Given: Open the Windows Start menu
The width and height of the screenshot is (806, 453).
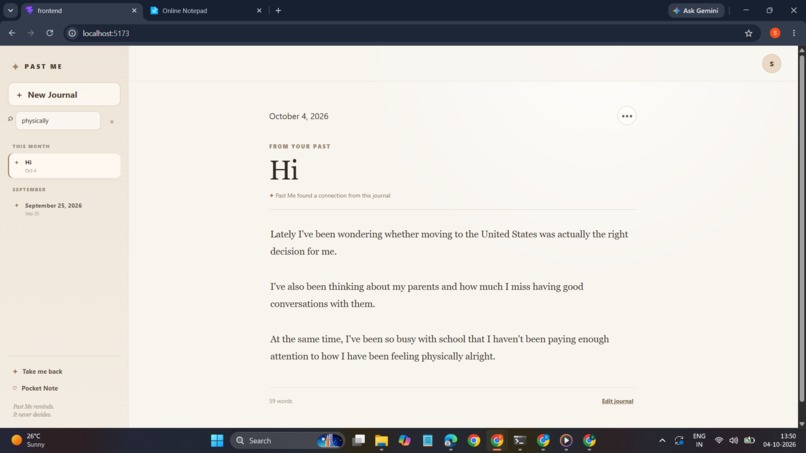Looking at the screenshot, I should (x=217, y=441).
